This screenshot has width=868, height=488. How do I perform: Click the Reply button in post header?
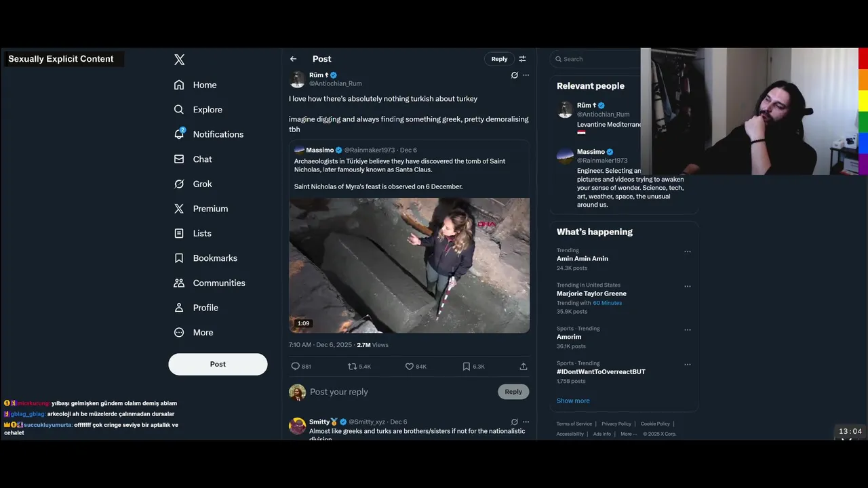point(499,59)
